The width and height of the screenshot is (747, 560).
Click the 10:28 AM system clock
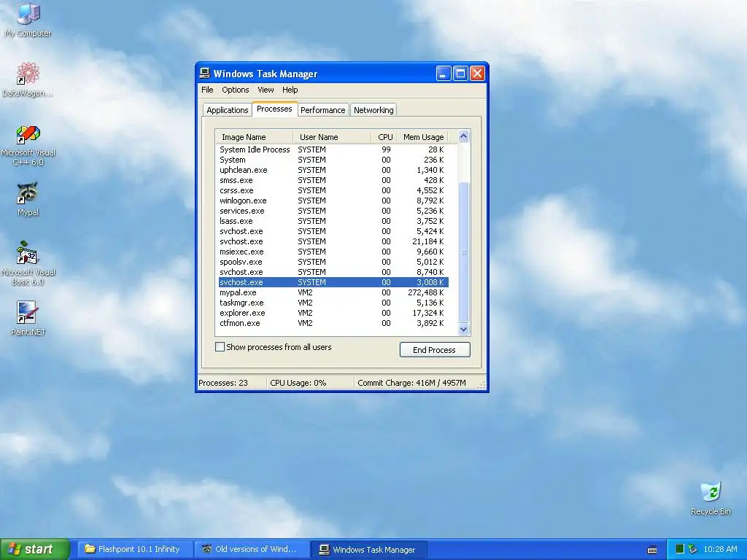720,549
